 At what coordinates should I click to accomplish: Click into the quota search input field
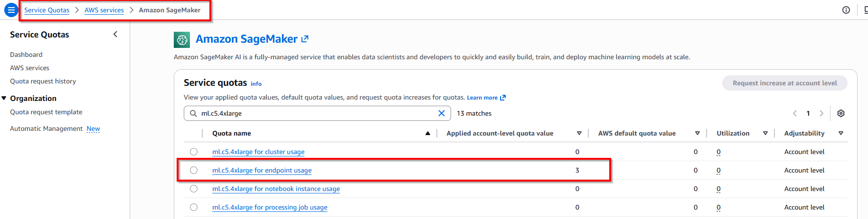[x=313, y=113]
